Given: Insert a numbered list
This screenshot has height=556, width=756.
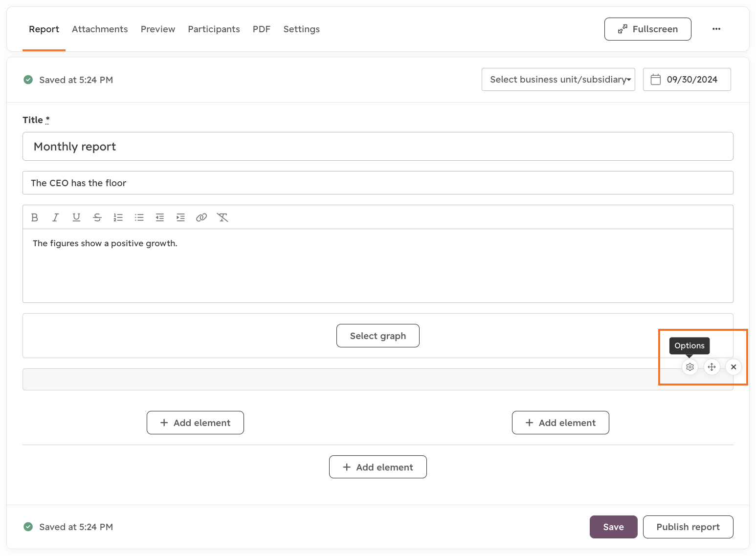Looking at the screenshot, I should (x=118, y=217).
